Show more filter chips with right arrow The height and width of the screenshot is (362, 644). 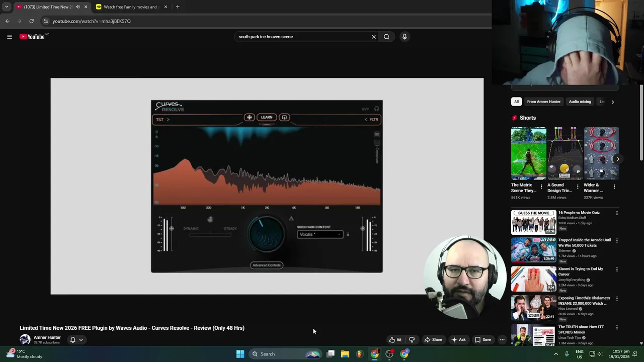(612, 102)
